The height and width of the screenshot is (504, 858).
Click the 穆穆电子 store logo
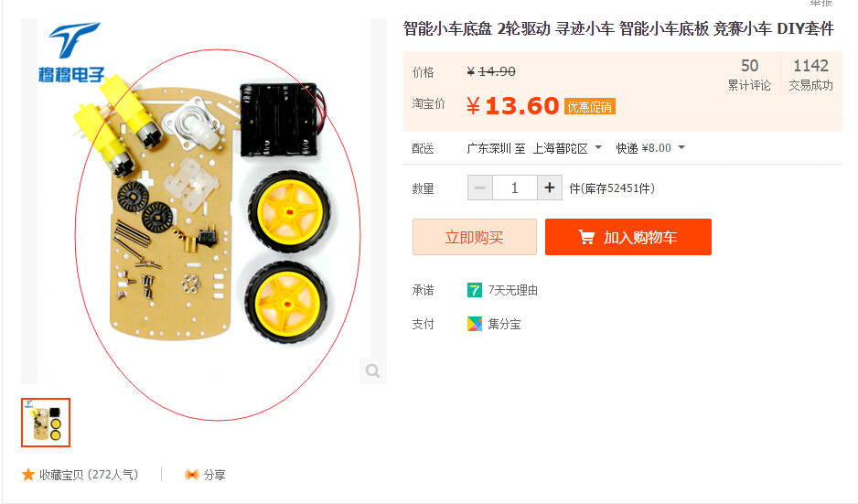pyautogui.click(x=71, y=52)
